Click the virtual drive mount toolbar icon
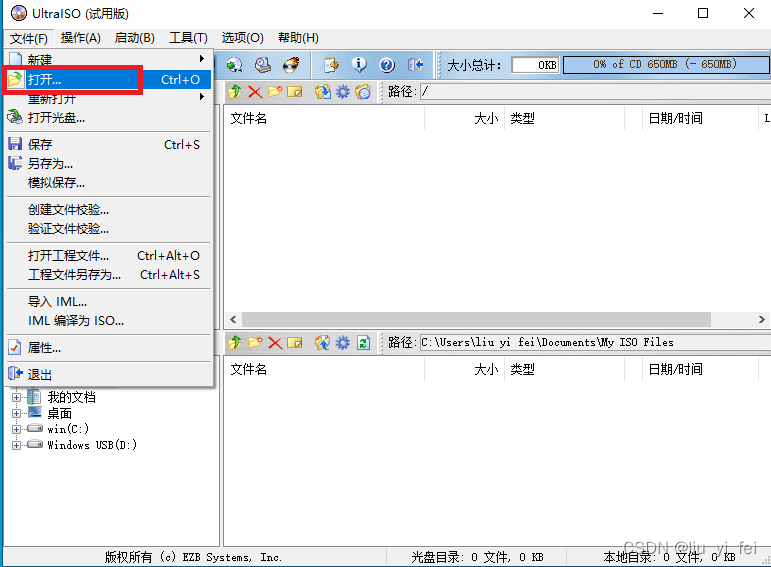The width and height of the screenshot is (771, 567). pos(263,64)
